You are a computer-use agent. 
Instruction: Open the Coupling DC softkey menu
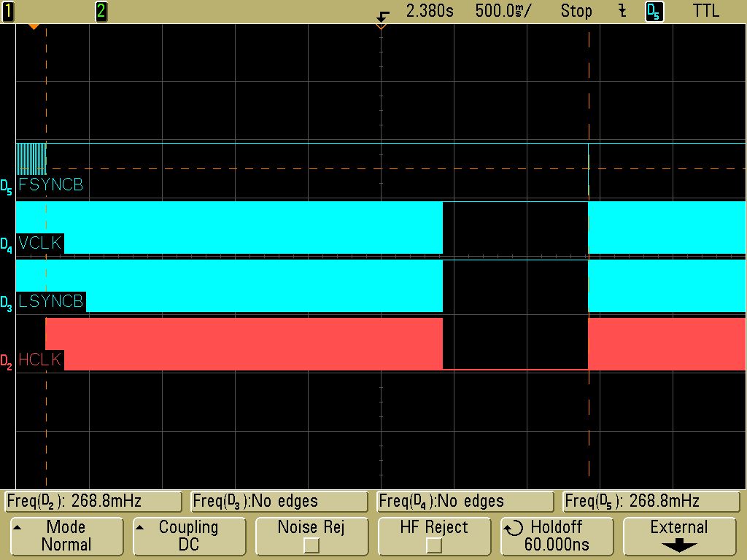(x=189, y=536)
